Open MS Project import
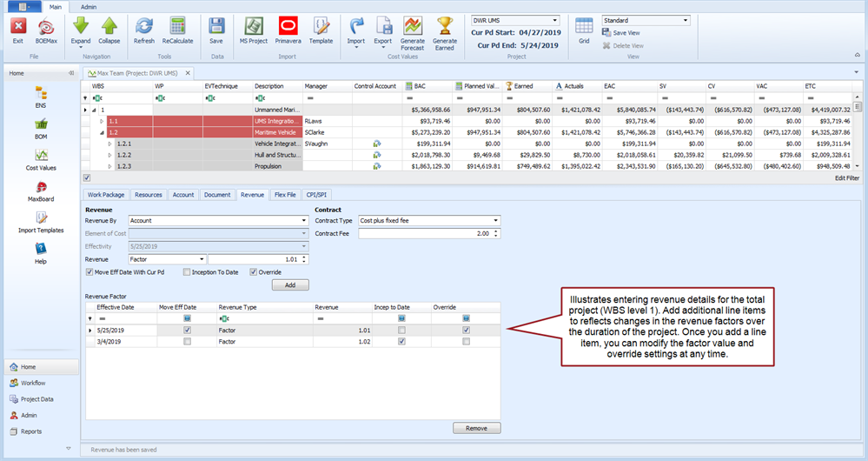 255,27
